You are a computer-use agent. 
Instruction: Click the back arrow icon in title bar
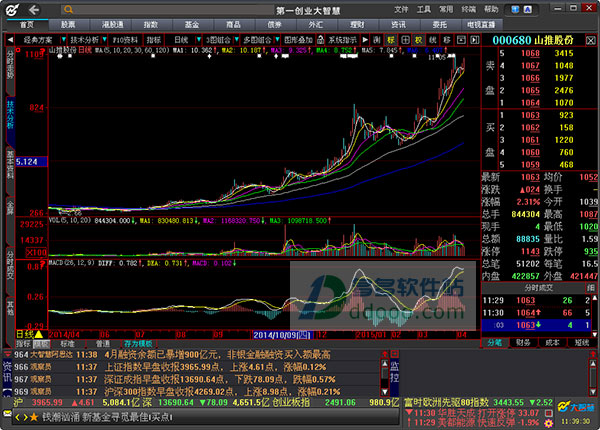pos(34,10)
